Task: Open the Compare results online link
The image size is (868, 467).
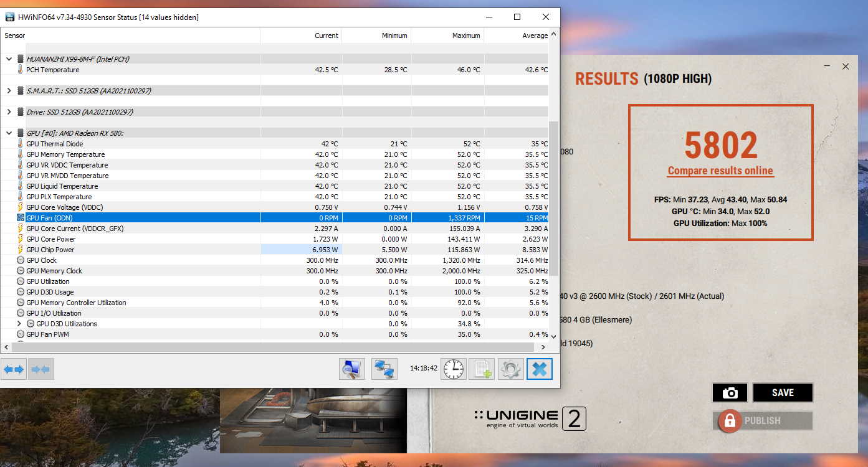Action: [x=720, y=171]
